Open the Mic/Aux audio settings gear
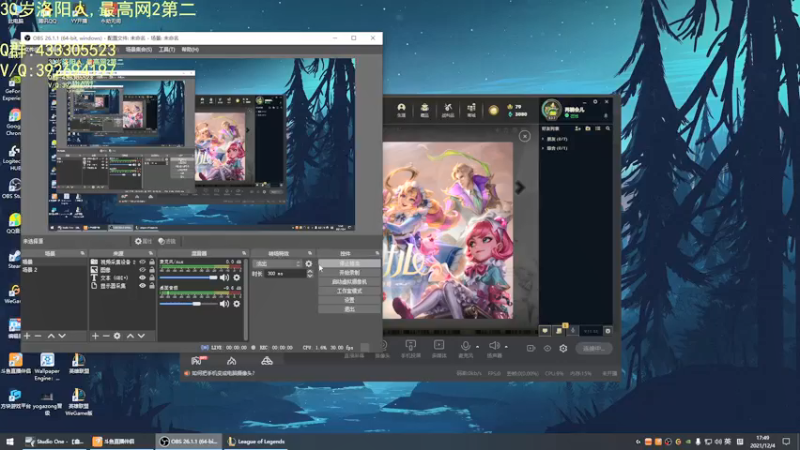Viewport: 800px width, 450px height. (236, 278)
